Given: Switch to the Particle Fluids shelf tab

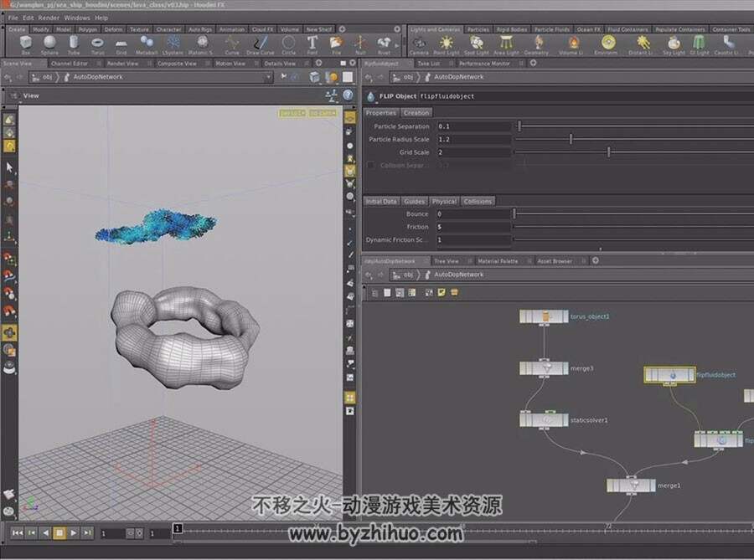Looking at the screenshot, I should [x=551, y=29].
